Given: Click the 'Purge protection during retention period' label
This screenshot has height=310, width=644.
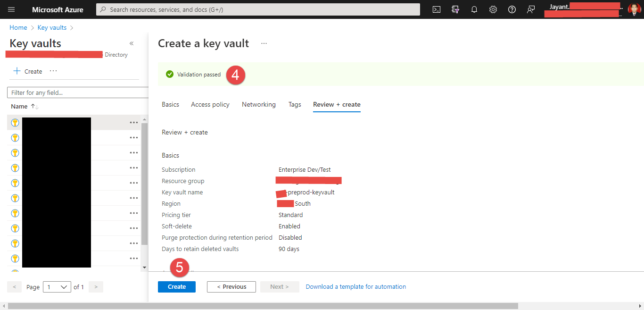Looking at the screenshot, I should (x=217, y=238).
